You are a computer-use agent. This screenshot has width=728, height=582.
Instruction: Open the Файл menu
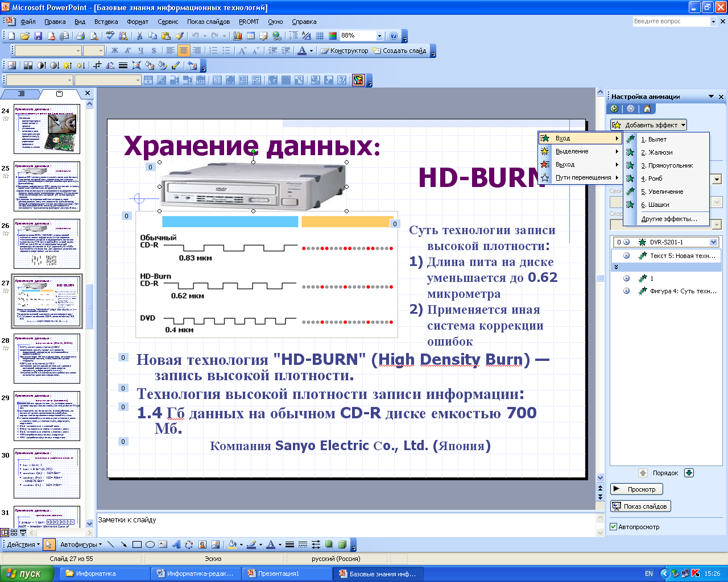click(x=28, y=22)
